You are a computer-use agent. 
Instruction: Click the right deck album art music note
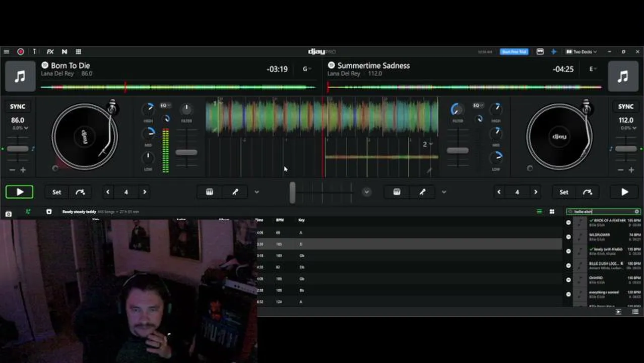click(x=623, y=76)
